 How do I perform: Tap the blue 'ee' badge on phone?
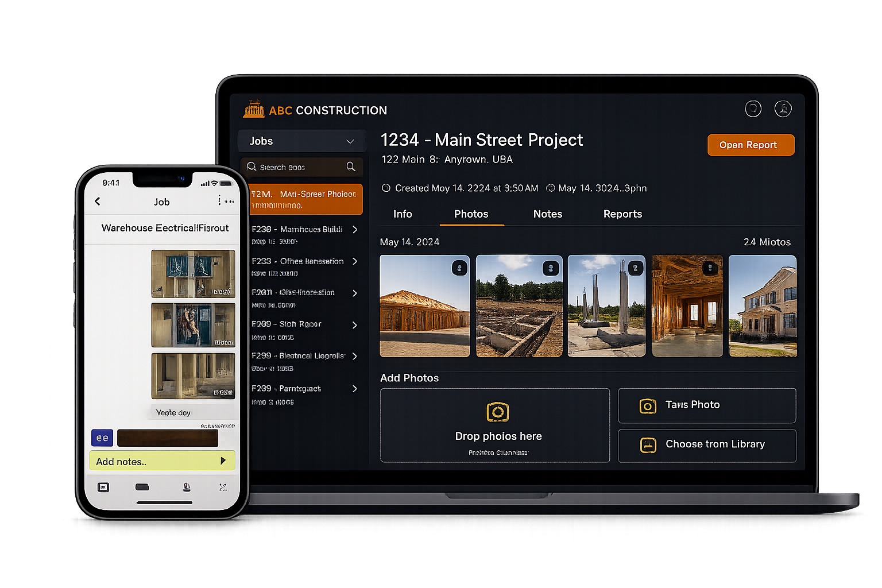102,438
